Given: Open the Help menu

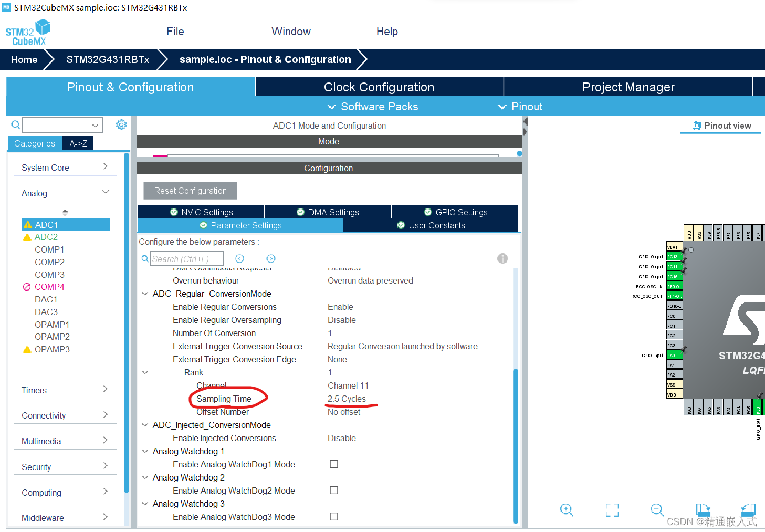Looking at the screenshot, I should click(387, 32).
